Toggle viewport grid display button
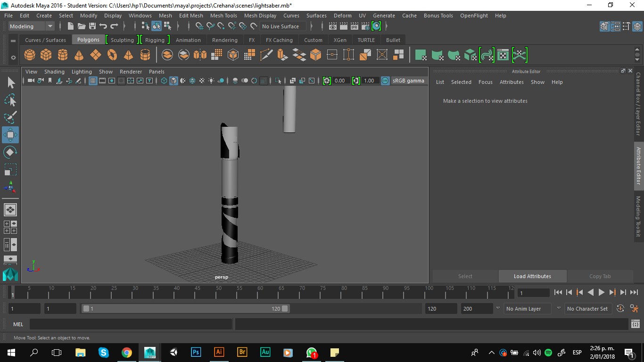 coord(93,81)
